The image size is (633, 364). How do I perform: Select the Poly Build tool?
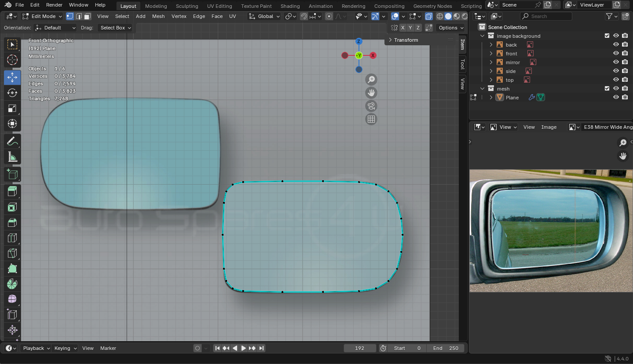[x=12, y=269]
